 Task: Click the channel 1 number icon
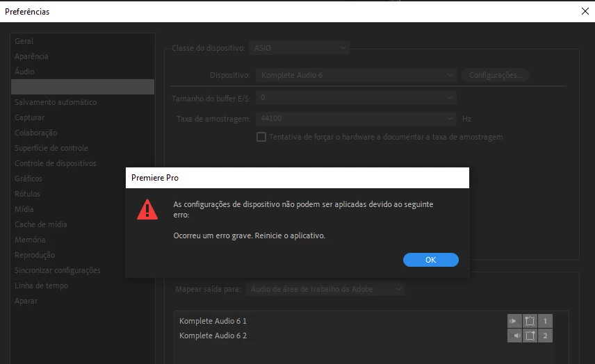pyautogui.click(x=545, y=321)
